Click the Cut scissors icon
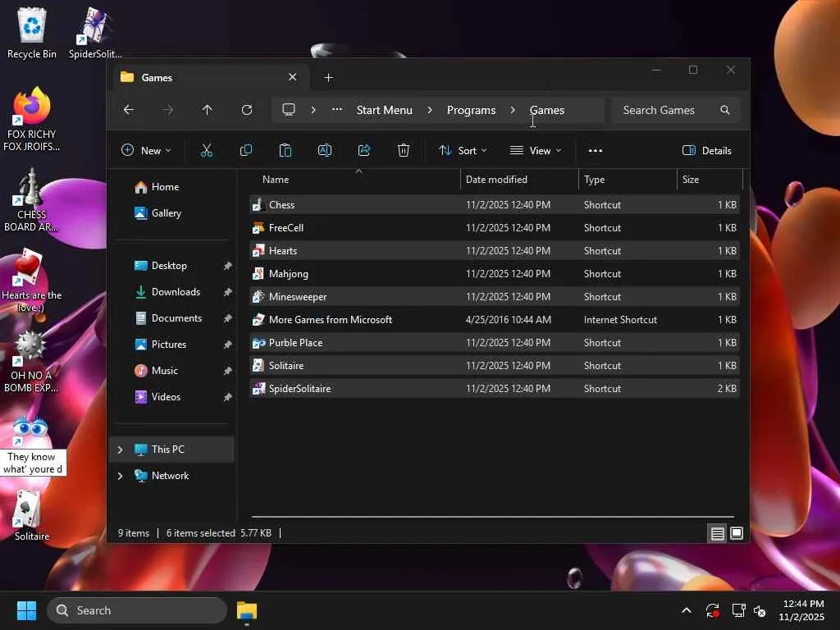Screen dimensions: 840x630 coord(206,151)
